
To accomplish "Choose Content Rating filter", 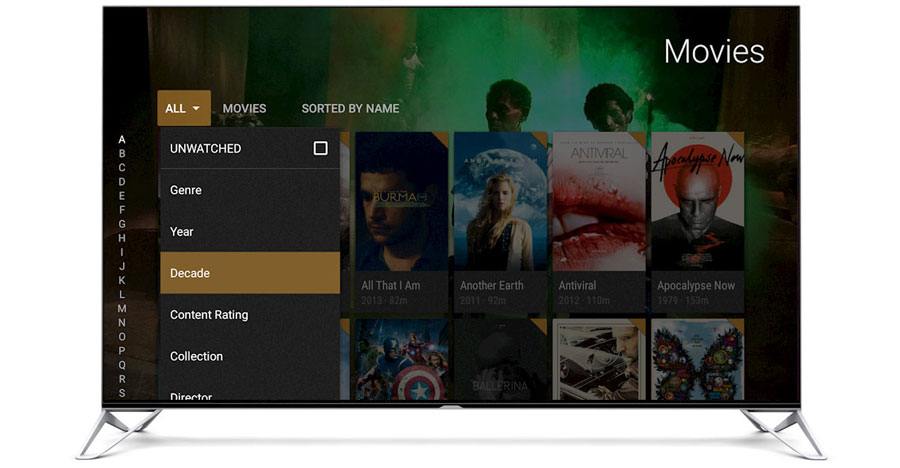I will [250, 315].
